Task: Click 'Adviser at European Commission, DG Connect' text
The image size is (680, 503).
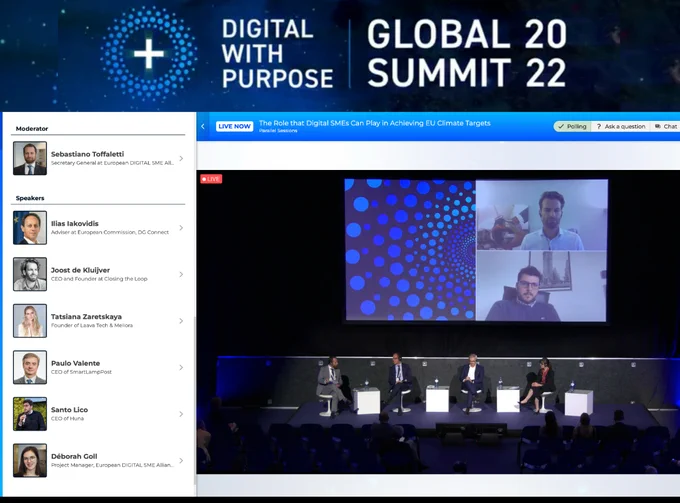Action: pyautogui.click(x=110, y=232)
